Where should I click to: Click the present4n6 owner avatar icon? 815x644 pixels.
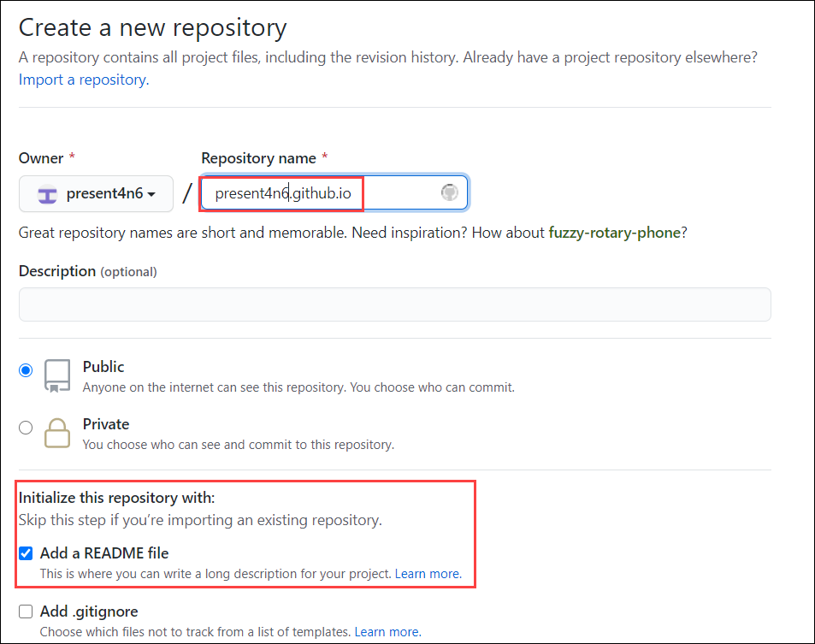(x=47, y=194)
